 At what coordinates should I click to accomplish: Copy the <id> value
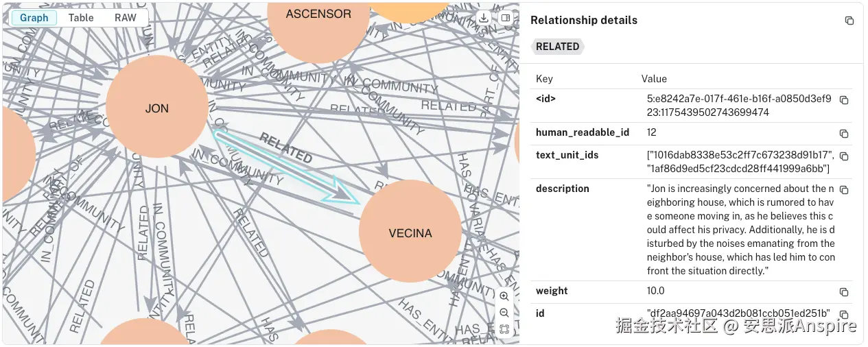[845, 100]
